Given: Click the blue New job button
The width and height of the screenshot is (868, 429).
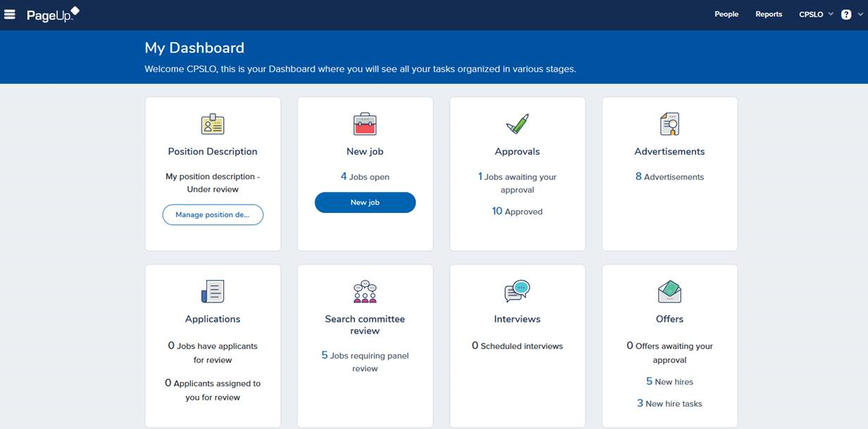Looking at the screenshot, I should tap(365, 203).
